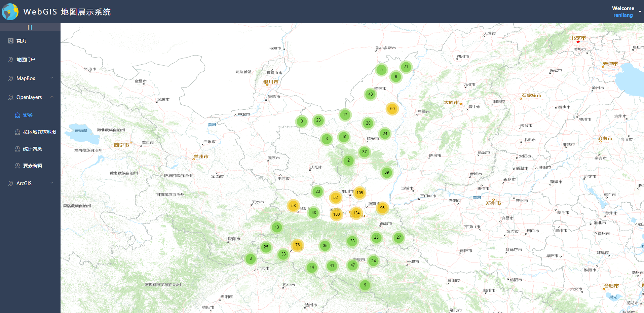Click the 太原市 label on the map

point(451,103)
